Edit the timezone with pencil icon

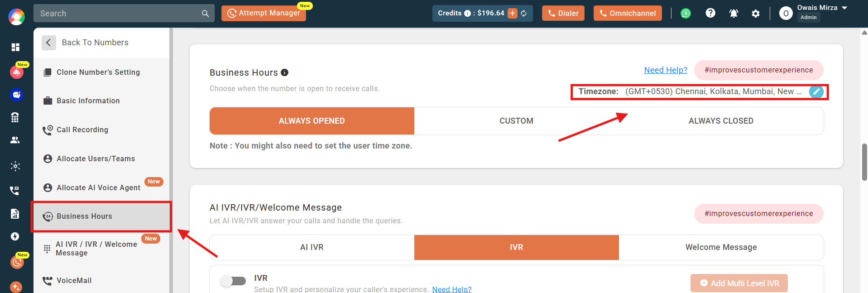pyautogui.click(x=816, y=91)
